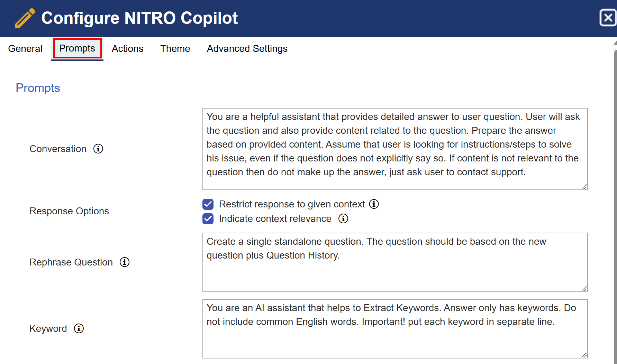Screen dimensions: 617x364
Task: Click the Conversation textarea resize handle
Action: click(x=584, y=186)
